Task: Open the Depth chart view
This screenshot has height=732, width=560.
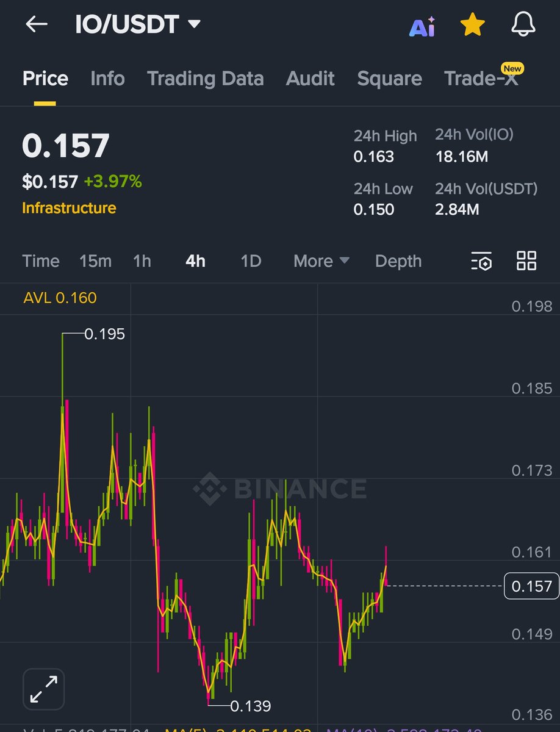Action: coord(398,261)
